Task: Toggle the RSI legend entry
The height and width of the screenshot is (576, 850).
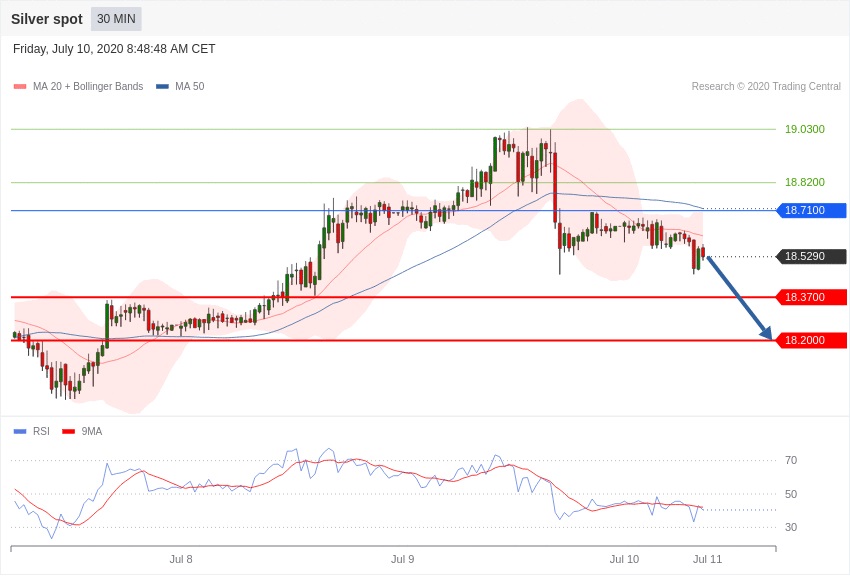Action: (40, 432)
